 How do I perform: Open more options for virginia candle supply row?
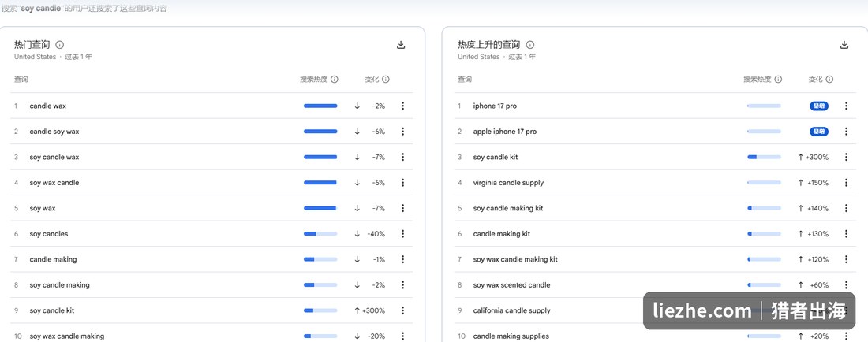click(846, 182)
